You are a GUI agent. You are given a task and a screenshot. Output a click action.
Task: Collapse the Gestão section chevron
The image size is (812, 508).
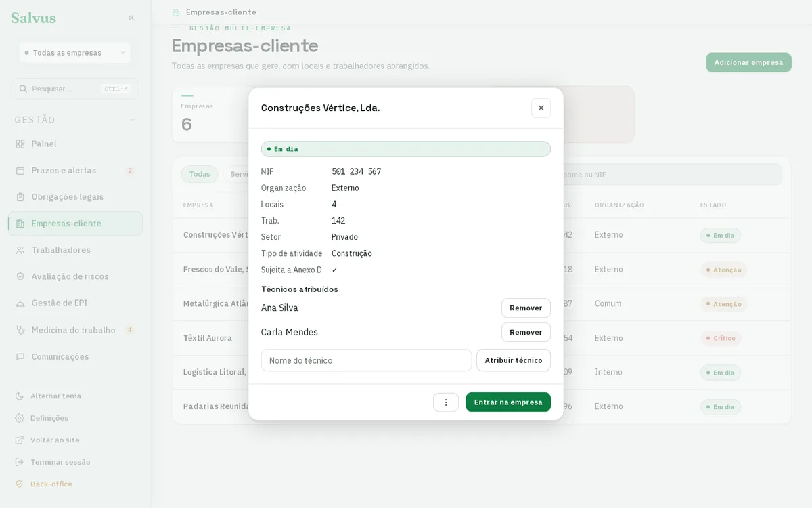[x=133, y=120]
